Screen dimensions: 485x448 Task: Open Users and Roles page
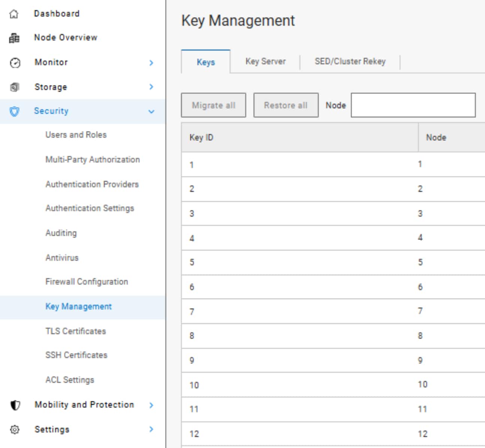tap(76, 135)
